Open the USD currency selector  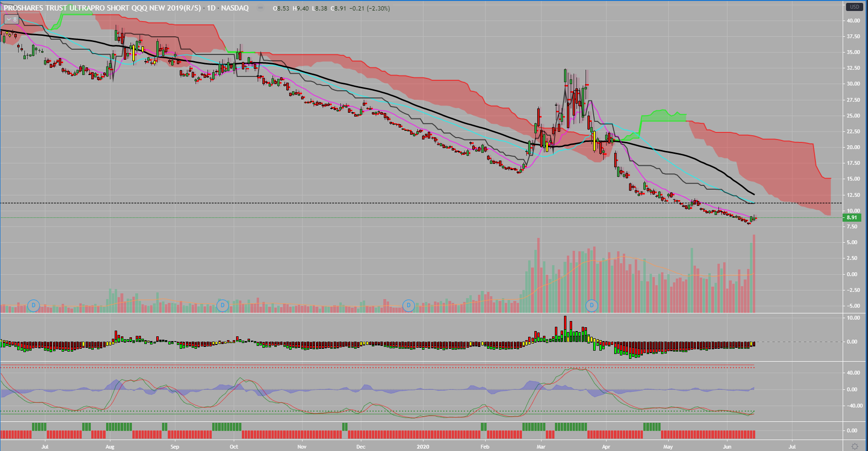click(854, 7)
